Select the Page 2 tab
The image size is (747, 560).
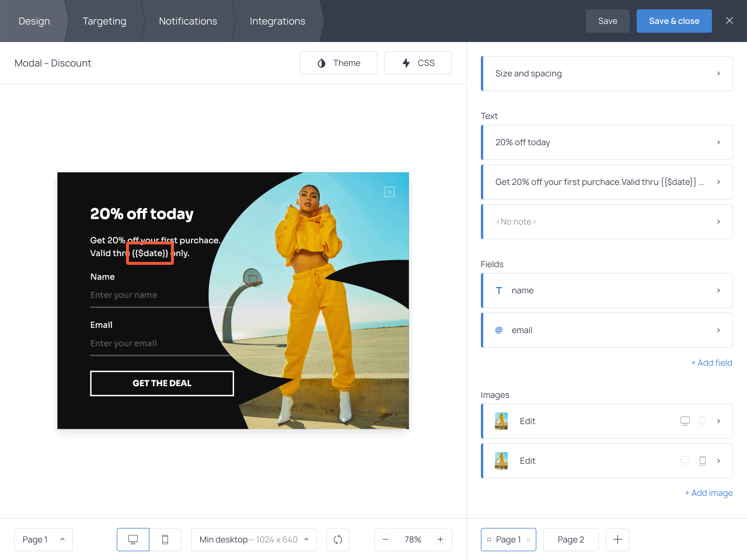click(570, 540)
